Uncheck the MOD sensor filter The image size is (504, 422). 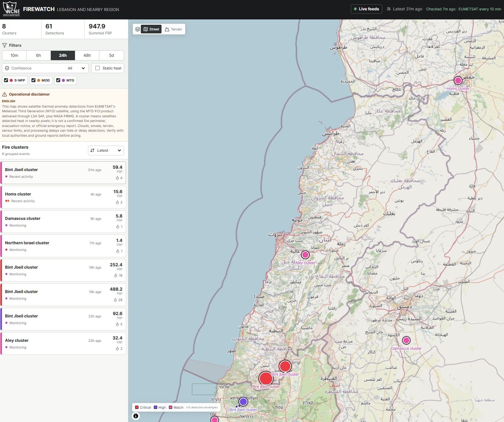click(x=33, y=80)
